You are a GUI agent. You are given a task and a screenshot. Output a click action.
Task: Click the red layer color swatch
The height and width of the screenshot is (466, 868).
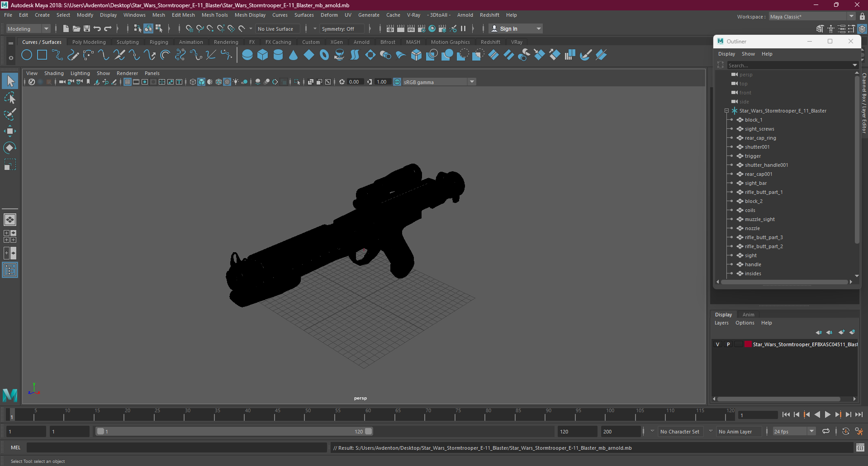coord(748,344)
